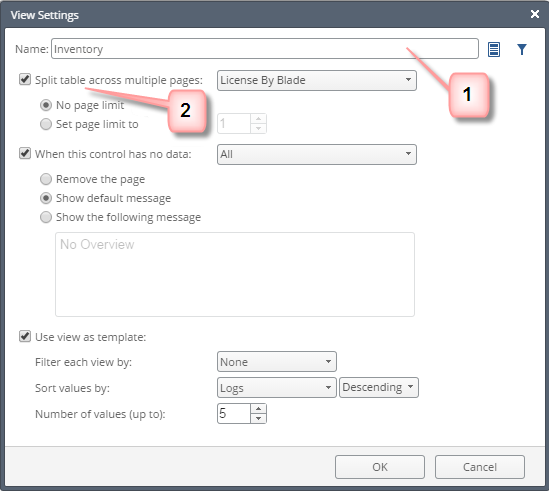The width and height of the screenshot is (549, 491).
Task: Open the Logs sort values dropdown
Action: point(277,387)
